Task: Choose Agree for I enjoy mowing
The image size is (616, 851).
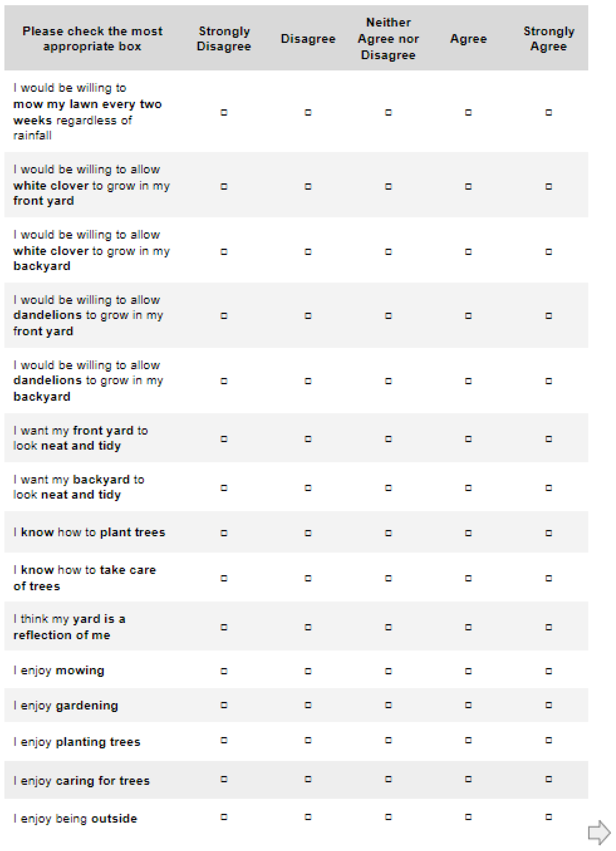Action: pyautogui.click(x=468, y=671)
